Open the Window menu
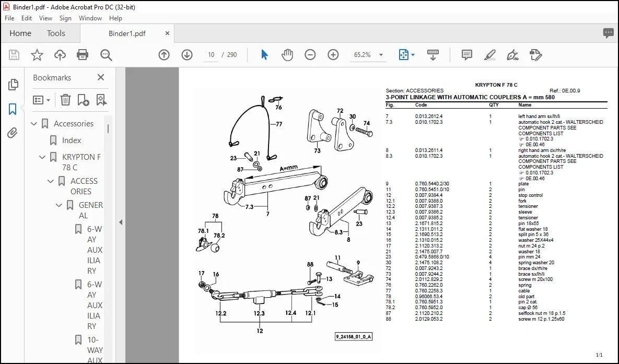 (x=90, y=18)
